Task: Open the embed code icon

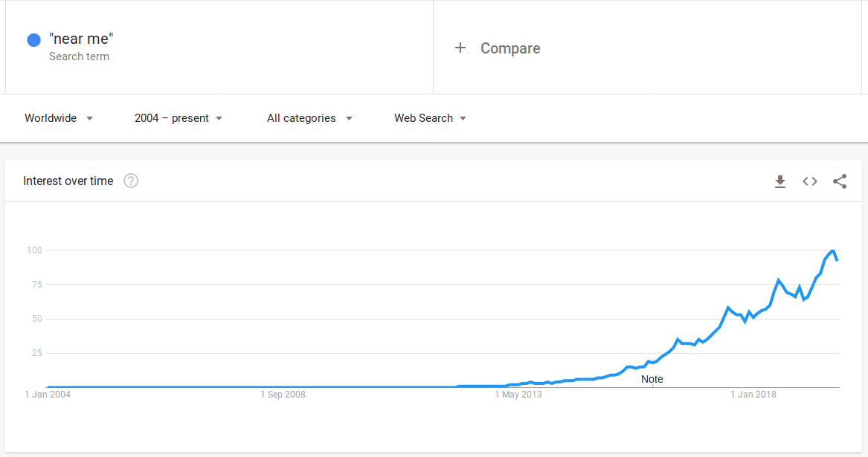Action: [x=810, y=181]
